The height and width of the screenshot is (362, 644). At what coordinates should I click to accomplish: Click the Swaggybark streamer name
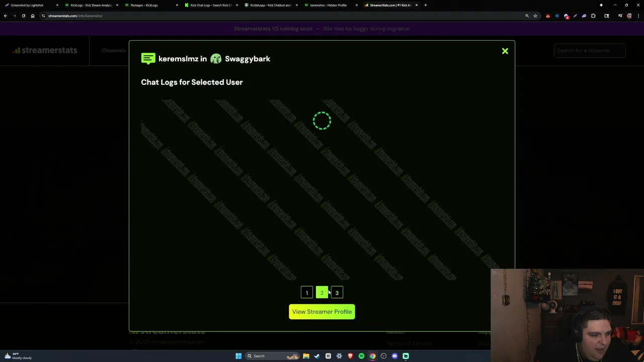pyautogui.click(x=248, y=59)
